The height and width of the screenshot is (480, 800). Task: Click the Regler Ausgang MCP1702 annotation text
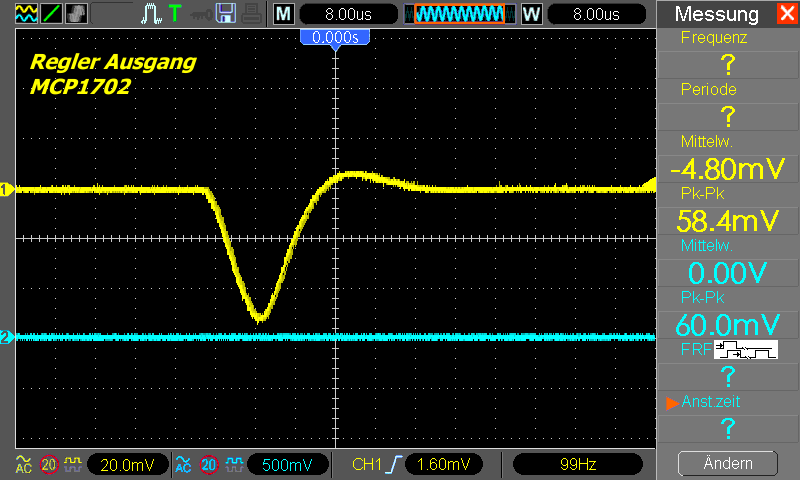coord(113,74)
